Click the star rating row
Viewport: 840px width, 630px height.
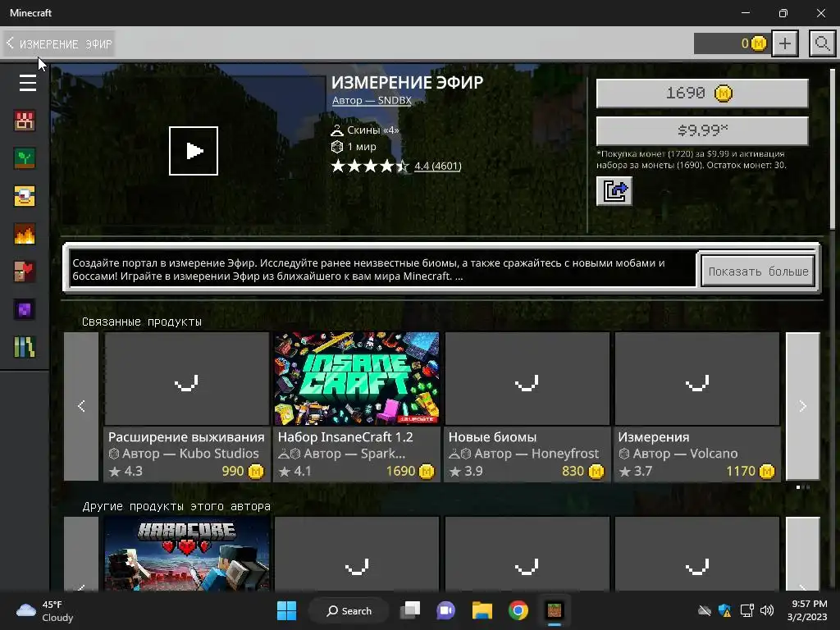click(x=370, y=166)
